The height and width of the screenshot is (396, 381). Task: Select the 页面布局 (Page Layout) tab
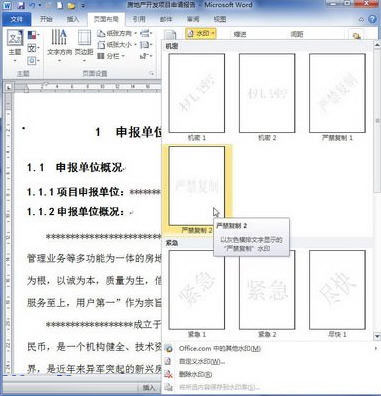click(106, 19)
